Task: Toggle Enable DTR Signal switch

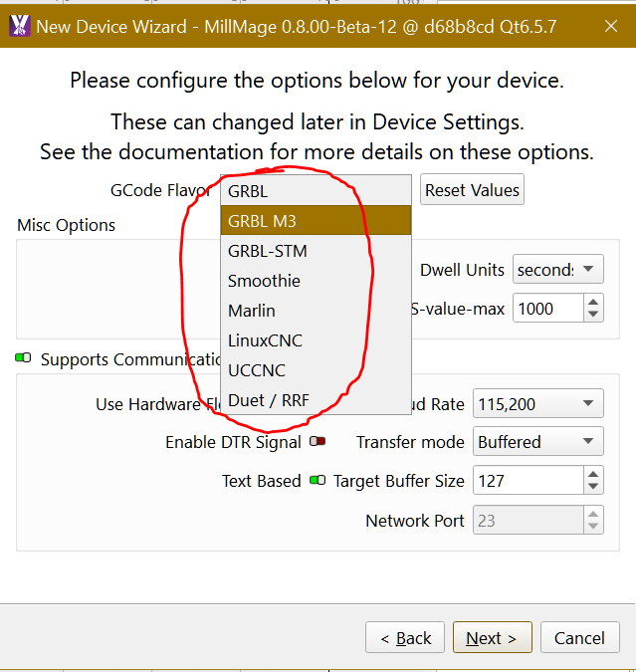Action: (318, 441)
